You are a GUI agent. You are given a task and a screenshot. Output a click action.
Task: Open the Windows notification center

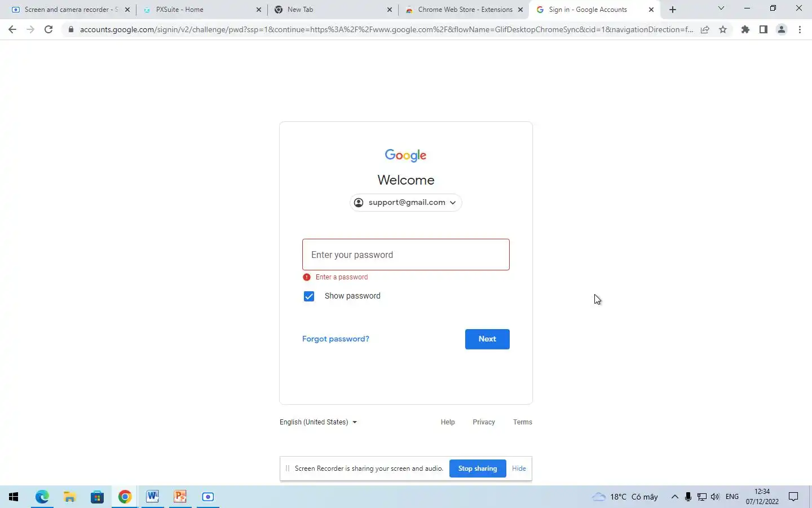point(793,497)
